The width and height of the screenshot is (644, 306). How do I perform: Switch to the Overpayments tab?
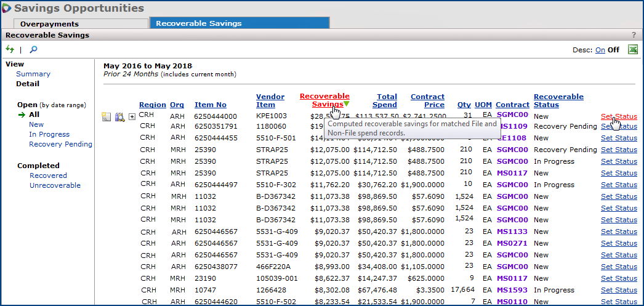(x=49, y=23)
